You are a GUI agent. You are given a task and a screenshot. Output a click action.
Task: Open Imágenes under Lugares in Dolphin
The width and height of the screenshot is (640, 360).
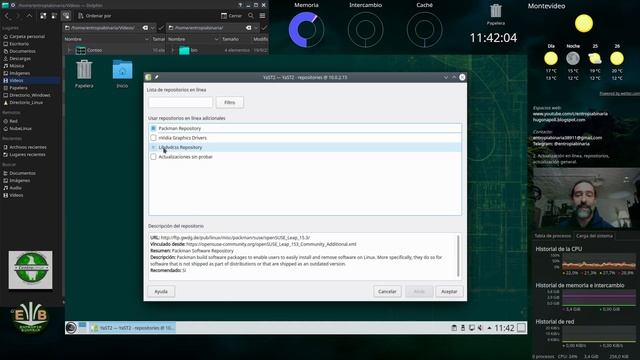[x=20, y=73]
